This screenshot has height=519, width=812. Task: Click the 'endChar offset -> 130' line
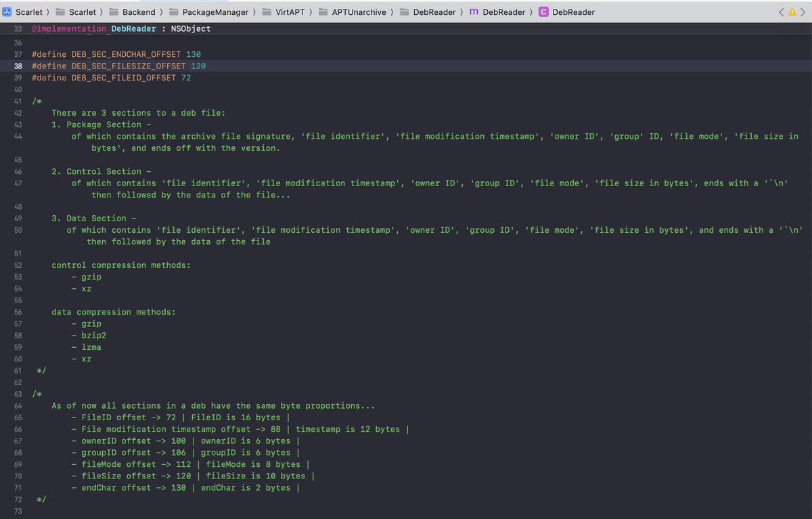coord(185,488)
